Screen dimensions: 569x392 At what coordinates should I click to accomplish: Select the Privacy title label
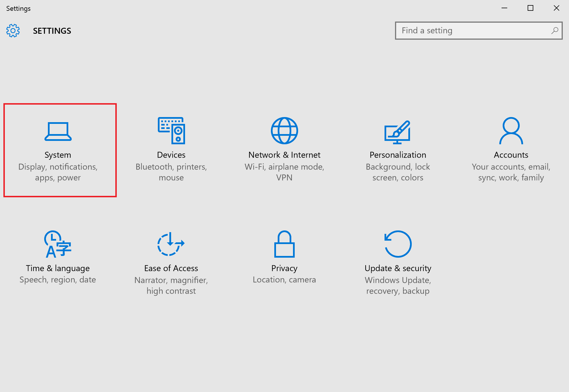284,268
